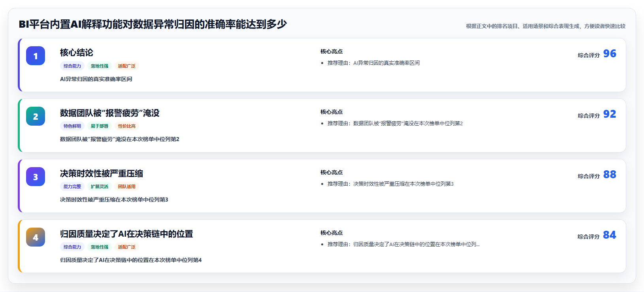
Task: Click 落地性强 tag in the rank 4 card
Action: [100, 247]
